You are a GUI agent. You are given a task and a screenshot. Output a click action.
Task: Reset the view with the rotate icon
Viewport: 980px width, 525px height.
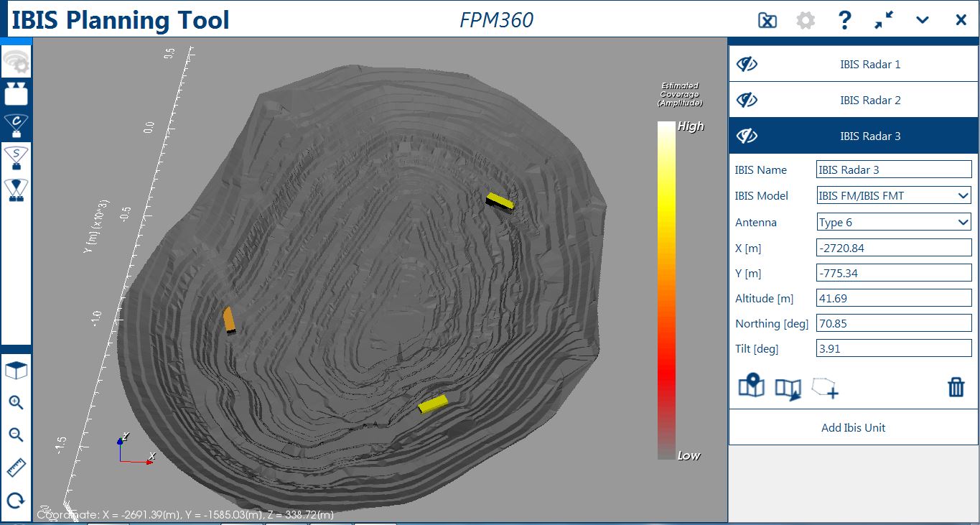click(16, 501)
